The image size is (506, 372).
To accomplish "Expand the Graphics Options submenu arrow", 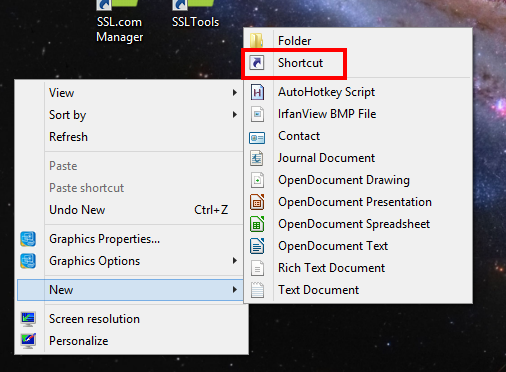I will click(235, 261).
